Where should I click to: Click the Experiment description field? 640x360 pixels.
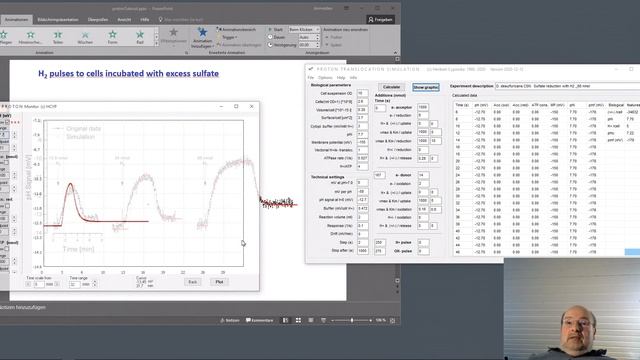click(567, 86)
